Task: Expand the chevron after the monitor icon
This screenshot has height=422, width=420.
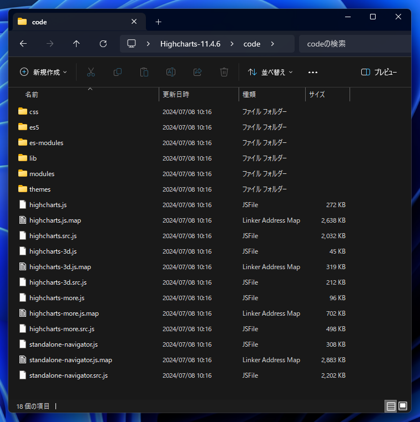Action: [x=148, y=44]
